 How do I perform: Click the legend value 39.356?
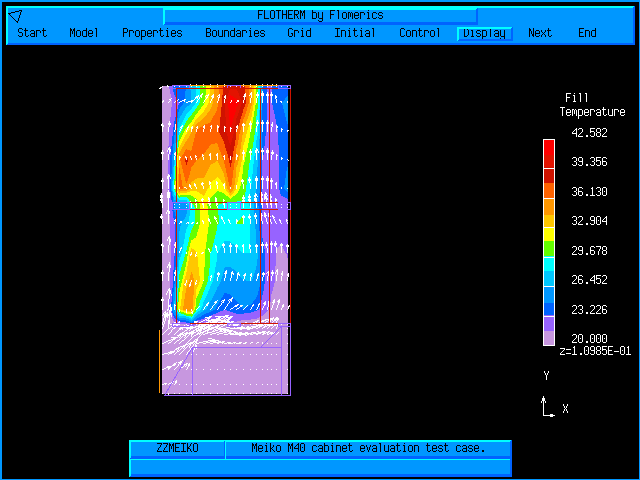point(589,162)
